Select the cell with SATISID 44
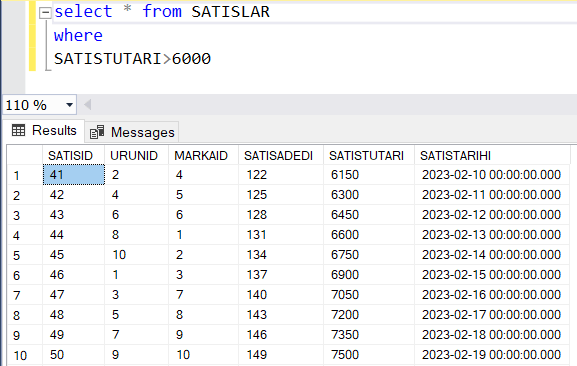577x366 pixels. coord(74,235)
